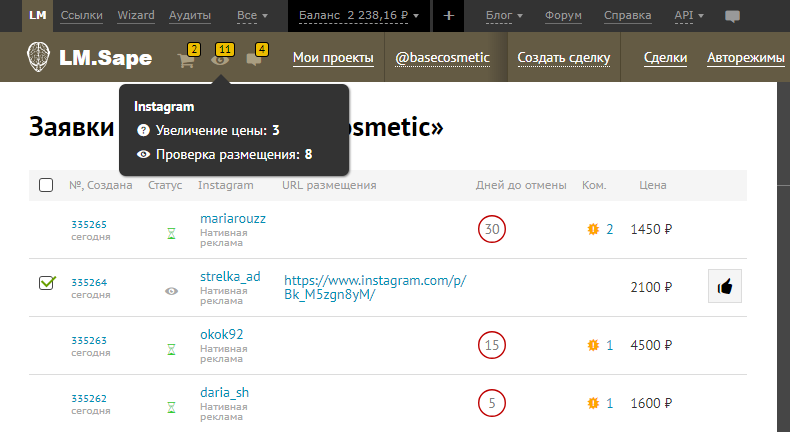Viewport: 790px width, 432px height.
Task: Click the 2100 ₽ price for strelka_ad
Action: [x=651, y=287]
